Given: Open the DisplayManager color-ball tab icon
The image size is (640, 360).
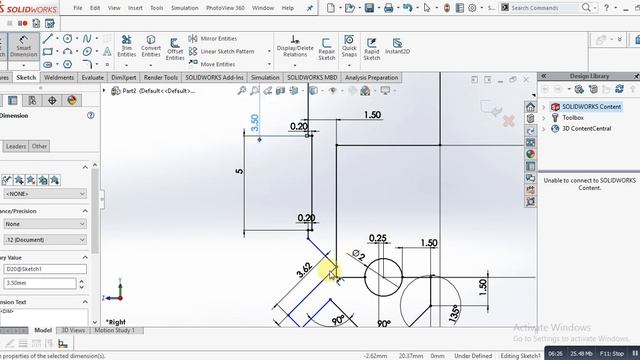Looking at the screenshot, I should coord(72,100).
